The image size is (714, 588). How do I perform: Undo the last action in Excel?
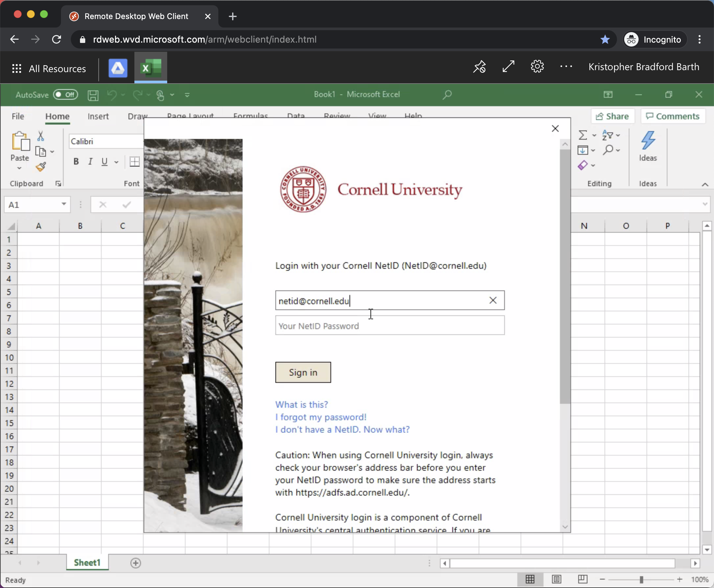(112, 95)
